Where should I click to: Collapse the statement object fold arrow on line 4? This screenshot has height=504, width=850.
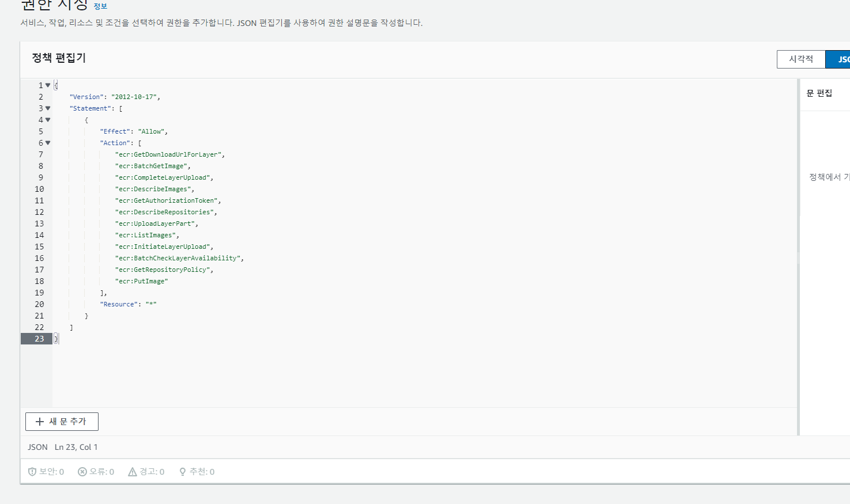[x=48, y=120]
